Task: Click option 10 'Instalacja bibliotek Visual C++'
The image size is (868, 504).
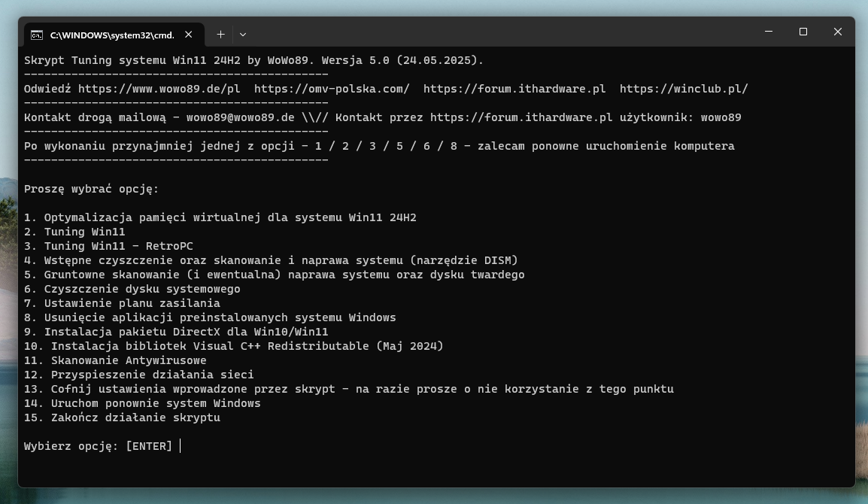Action: click(234, 346)
